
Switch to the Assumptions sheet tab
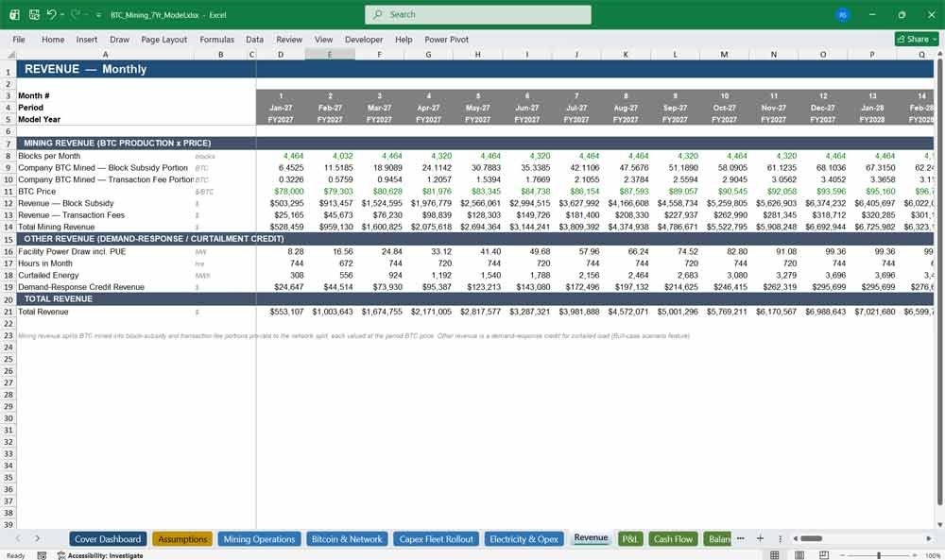(x=182, y=539)
